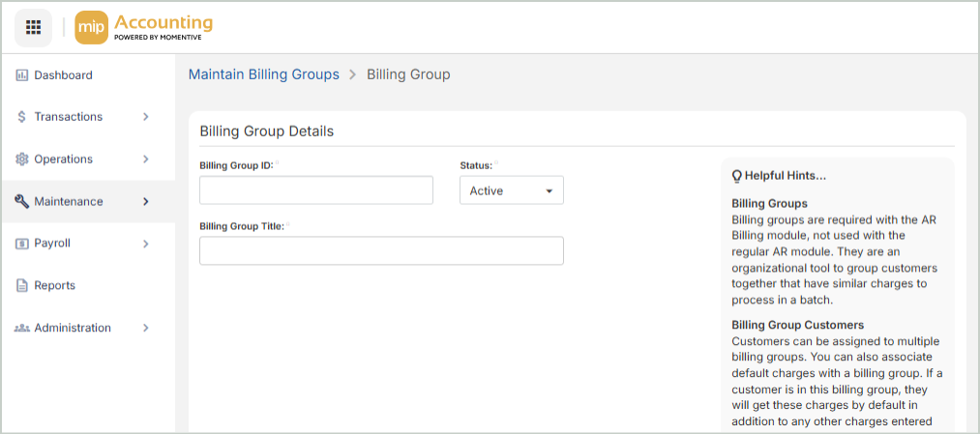Expand the Operations submenu chevron
Screen dimensions: 980x434
(x=146, y=159)
